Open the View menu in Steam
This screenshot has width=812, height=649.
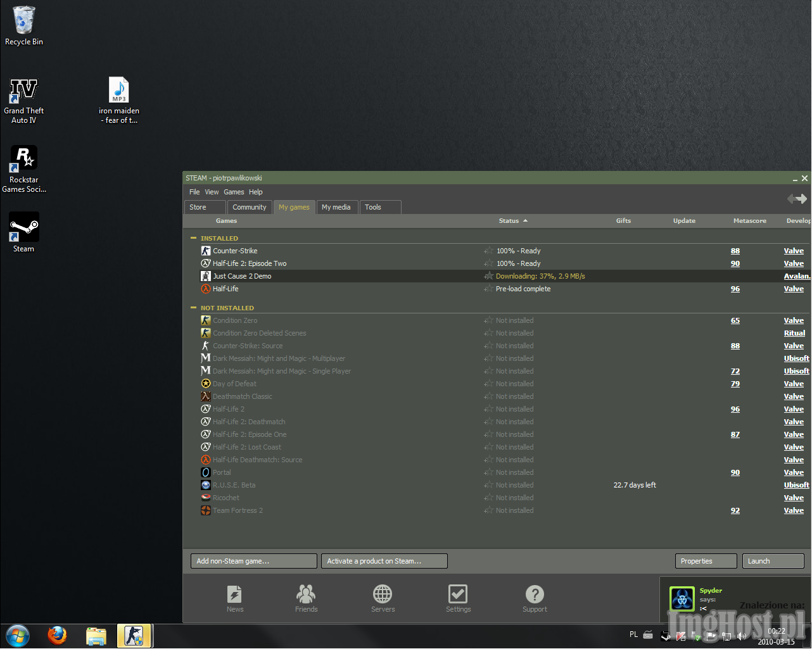[212, 192]
